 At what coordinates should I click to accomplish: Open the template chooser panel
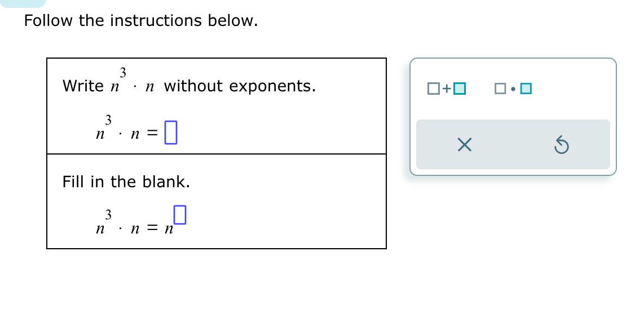click(x=512, y=116)
